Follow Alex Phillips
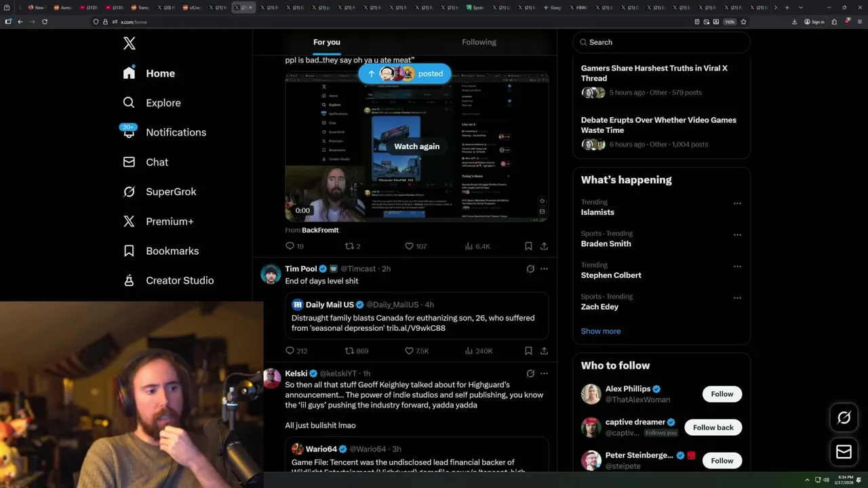868x488 pixels. [x=722, y=394]
